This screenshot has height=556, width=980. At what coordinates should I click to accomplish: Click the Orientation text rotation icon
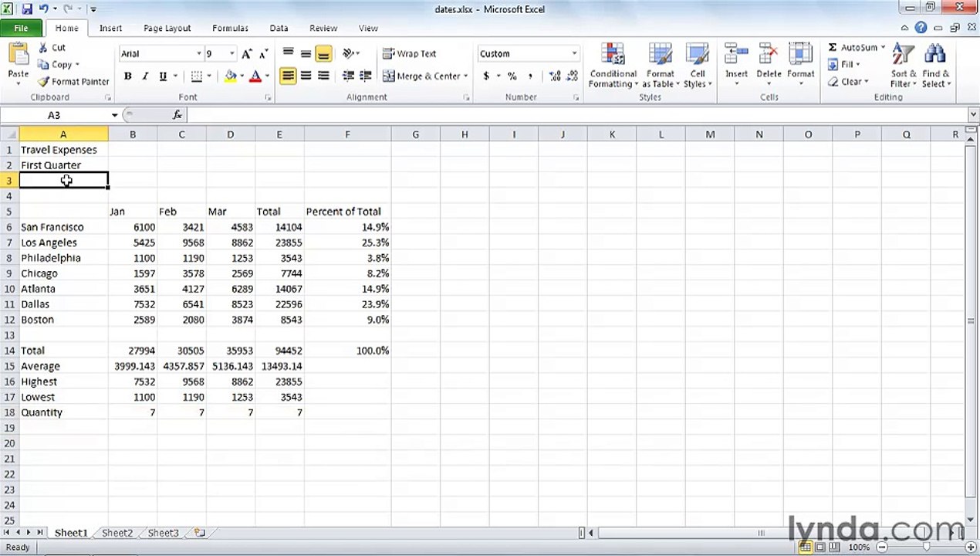coord(348,54)
